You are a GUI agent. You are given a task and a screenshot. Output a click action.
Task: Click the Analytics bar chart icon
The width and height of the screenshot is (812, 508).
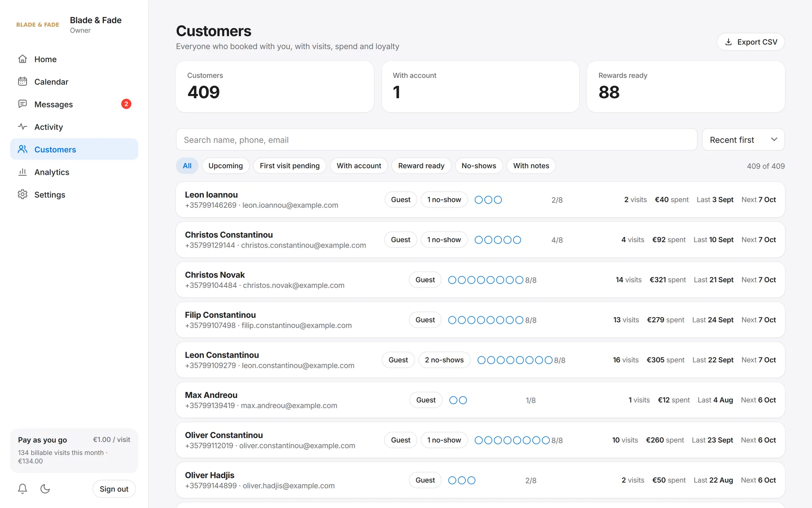pos(22,172)
